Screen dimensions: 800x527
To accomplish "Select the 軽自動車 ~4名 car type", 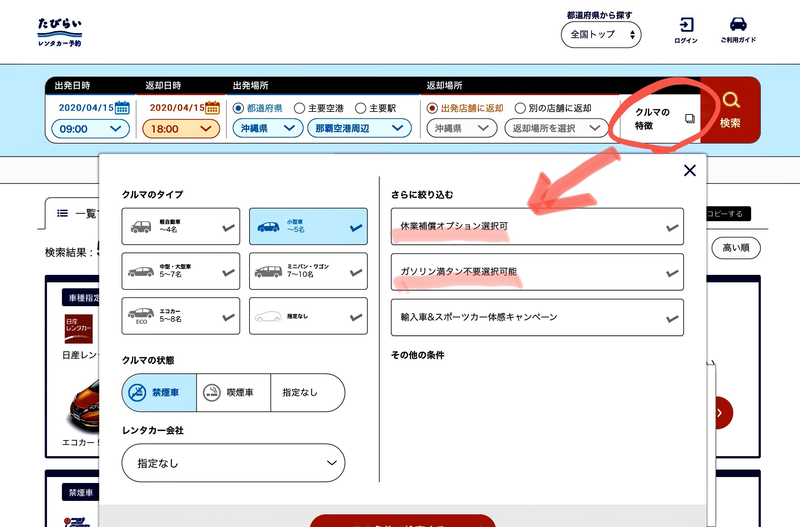I will pyautogui.click(x=181, y=226).
